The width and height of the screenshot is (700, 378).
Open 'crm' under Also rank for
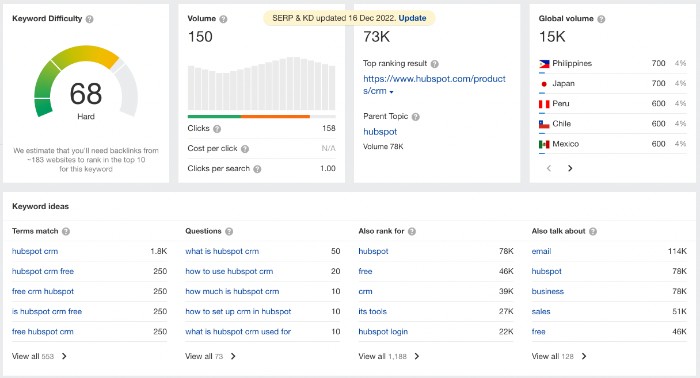pos(365,291)
